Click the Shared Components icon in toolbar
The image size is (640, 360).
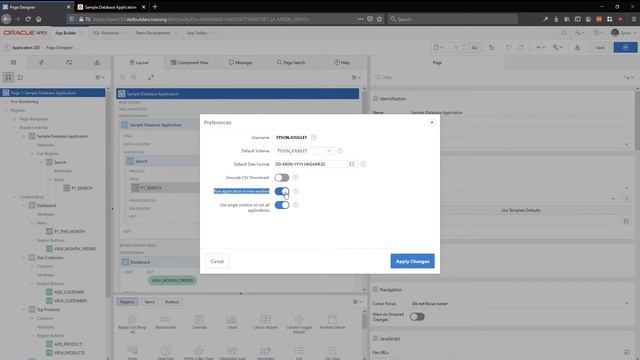(x=577, y=47)
